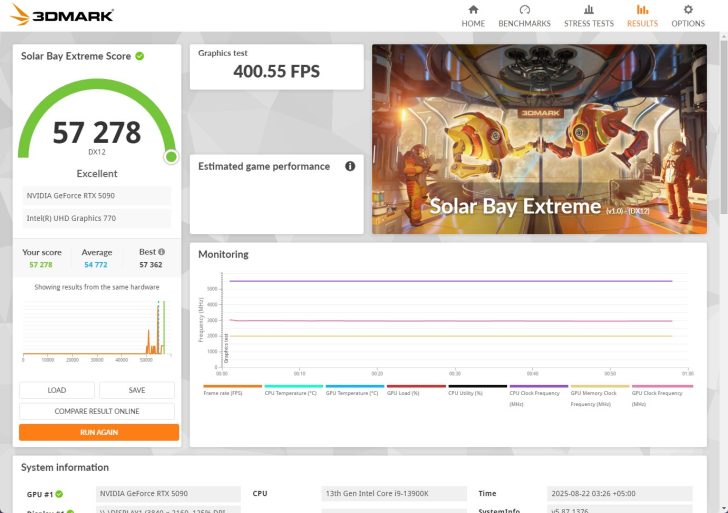
Task: Click the green knob at the gauge end
Action: click(171, 157)
